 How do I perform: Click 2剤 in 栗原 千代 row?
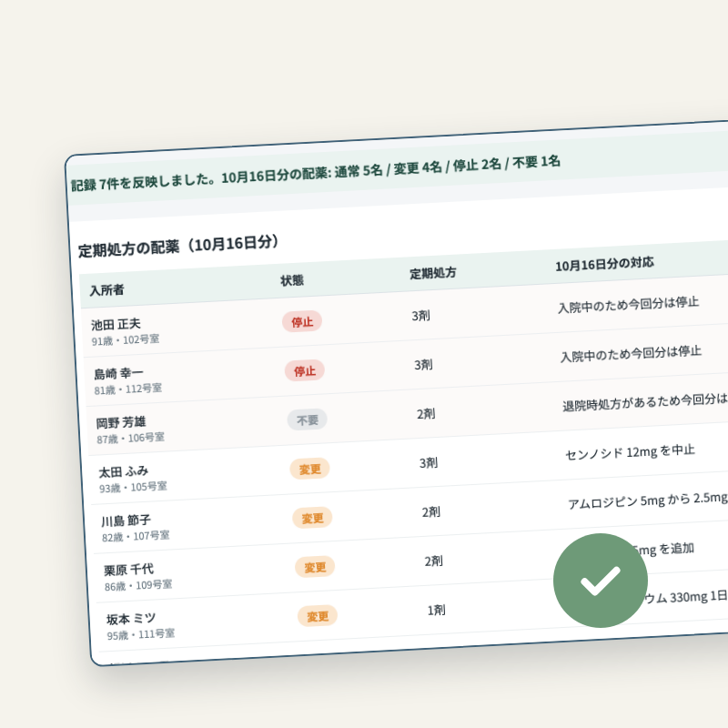434,561
